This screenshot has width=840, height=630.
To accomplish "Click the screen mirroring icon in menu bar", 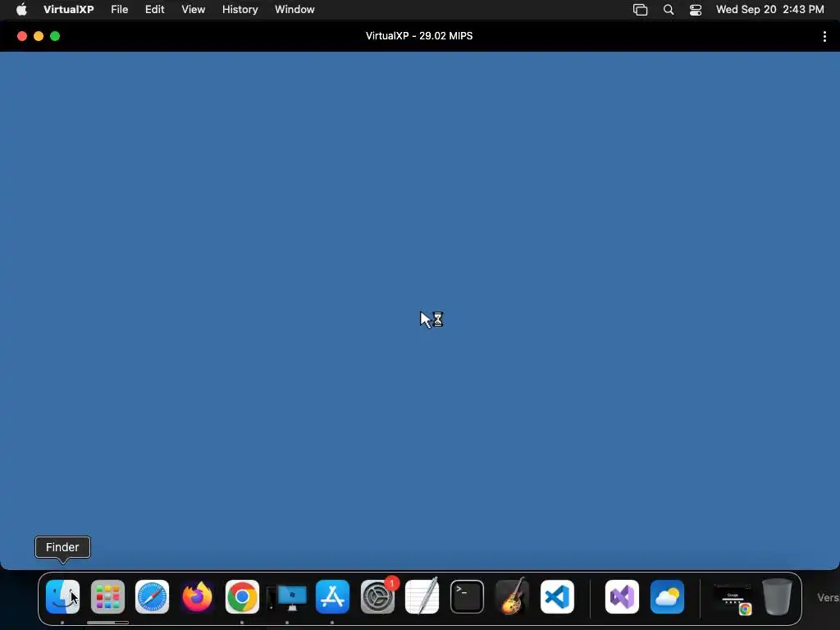I will (x=640, y=10).
